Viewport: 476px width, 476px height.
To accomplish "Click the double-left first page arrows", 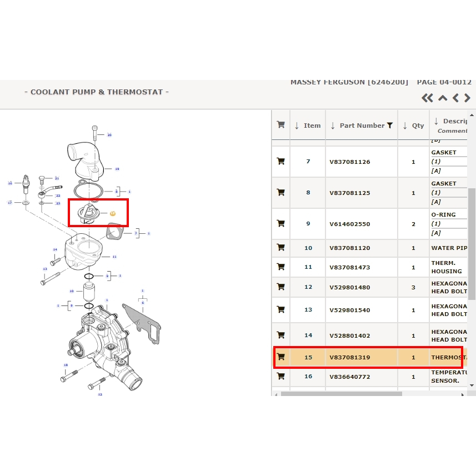I will click(427, 98).
